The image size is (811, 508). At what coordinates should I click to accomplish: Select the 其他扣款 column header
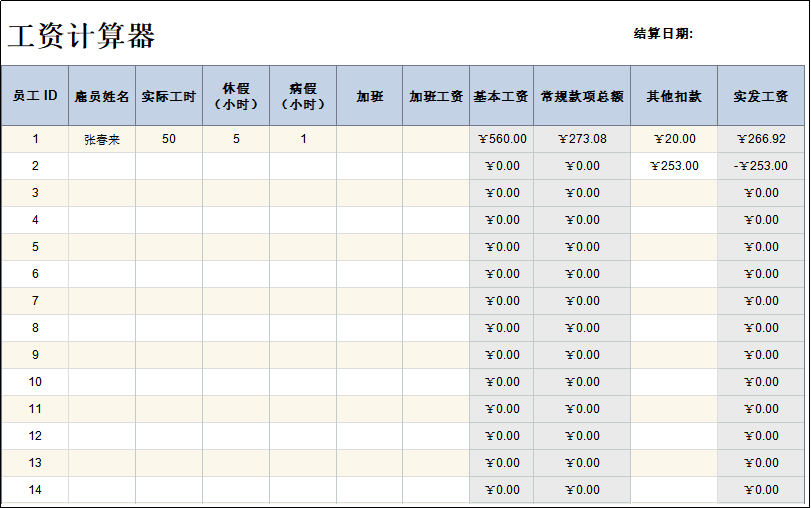[x=674, y=96]
